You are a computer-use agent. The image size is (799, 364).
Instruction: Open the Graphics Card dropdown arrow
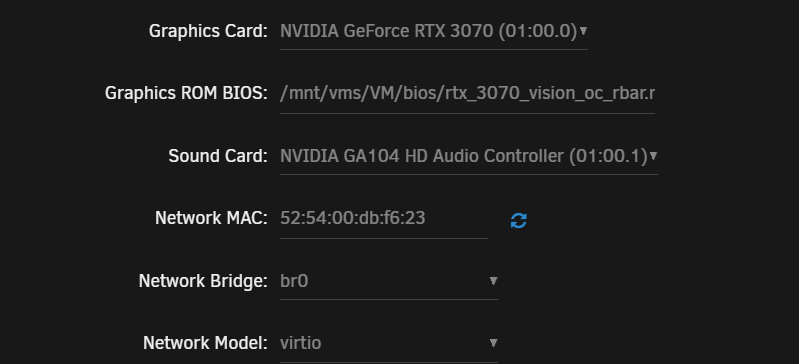click(583, 31)
